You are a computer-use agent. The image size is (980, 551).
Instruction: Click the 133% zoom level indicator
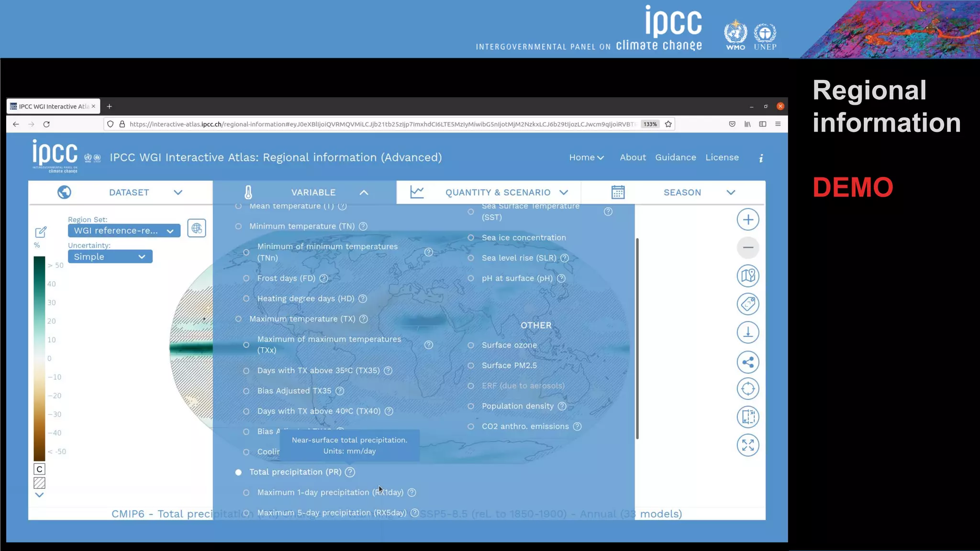click(x=650, y=124)
